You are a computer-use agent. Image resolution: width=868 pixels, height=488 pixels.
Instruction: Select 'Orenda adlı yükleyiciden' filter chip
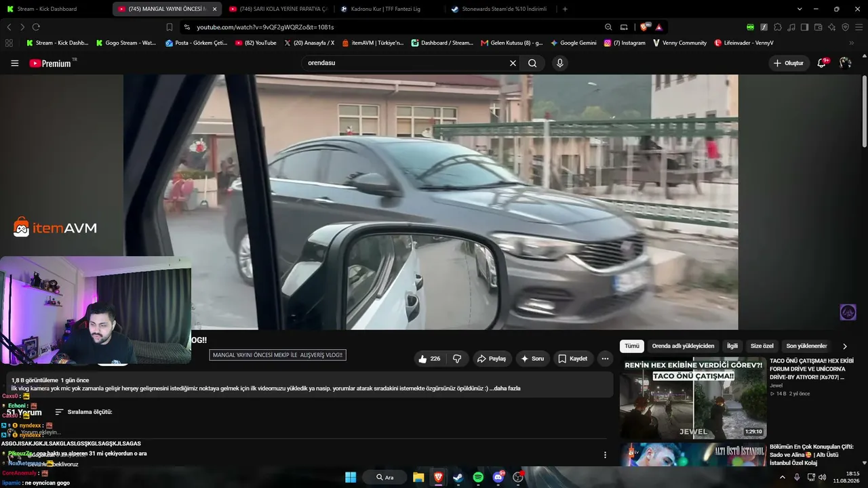683,346
